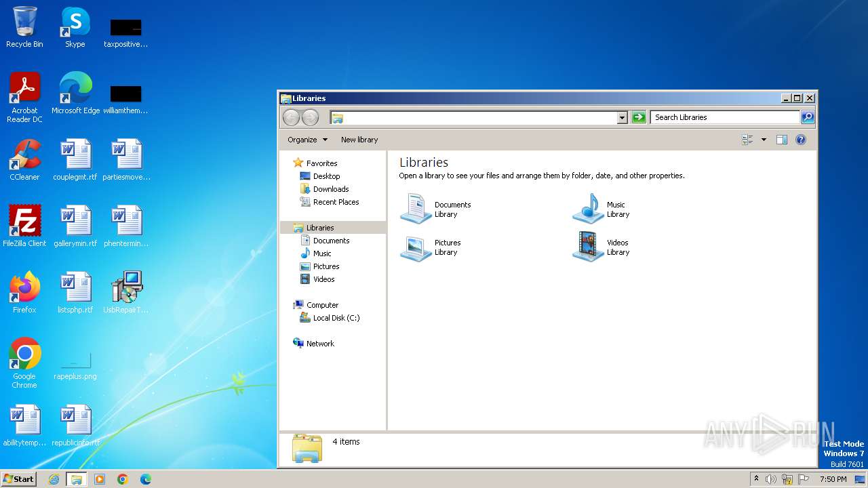Open the Start menu
The width and height of the screenshot is (868, 488).
click(18, 479)
